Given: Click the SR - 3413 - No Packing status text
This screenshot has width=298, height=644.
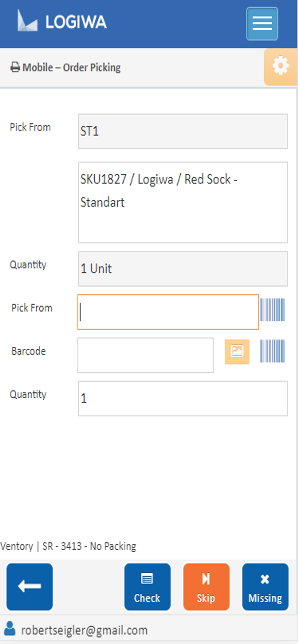Looking at the screenshot, I should (x=89, y=546).
